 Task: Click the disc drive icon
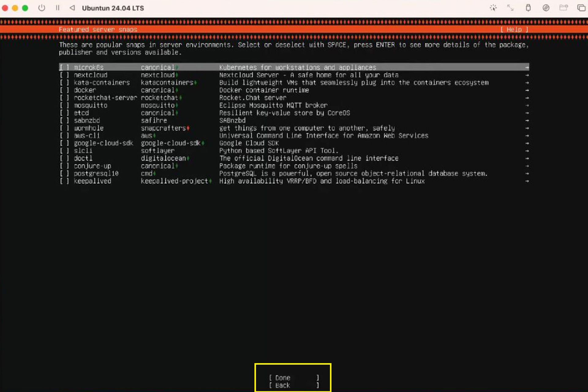click(546, 8)
